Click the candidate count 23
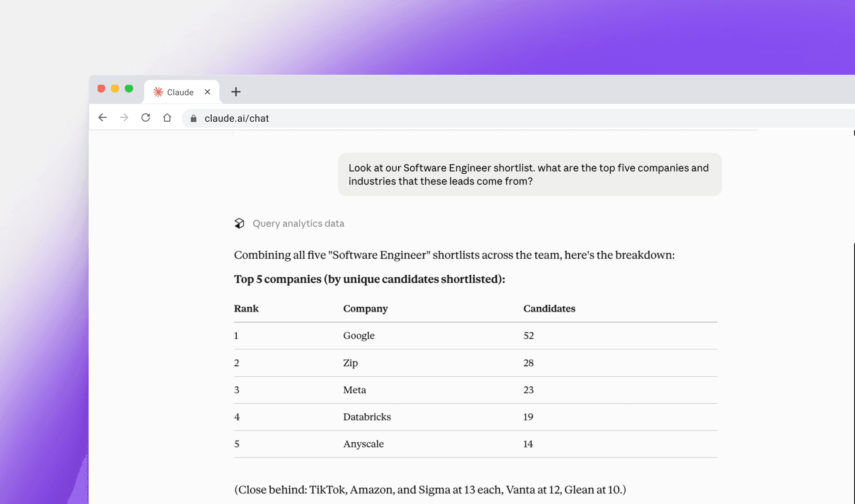This screenshot has height=504, width=855. pyautogui.click(x=528, y=390)
